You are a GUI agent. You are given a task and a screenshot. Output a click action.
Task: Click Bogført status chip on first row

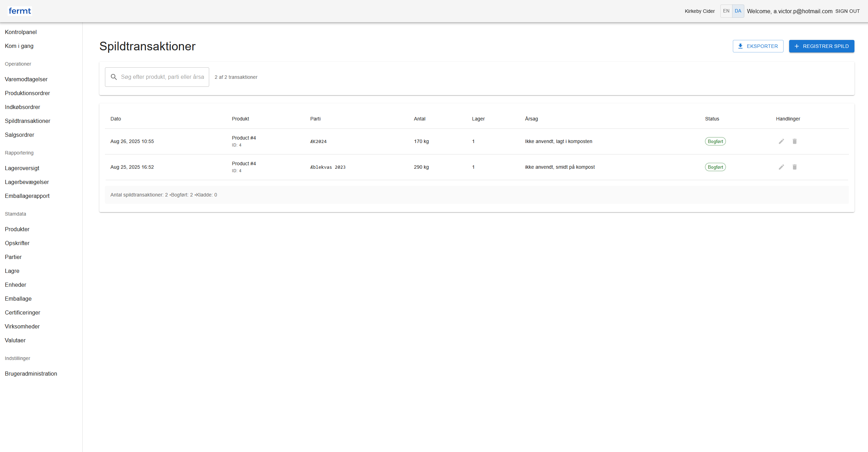pos(715,141)
